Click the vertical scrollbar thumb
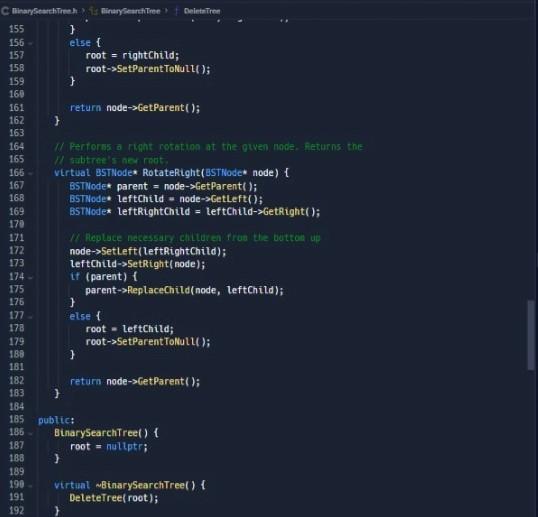538x517 pixels. coord(531,335)
